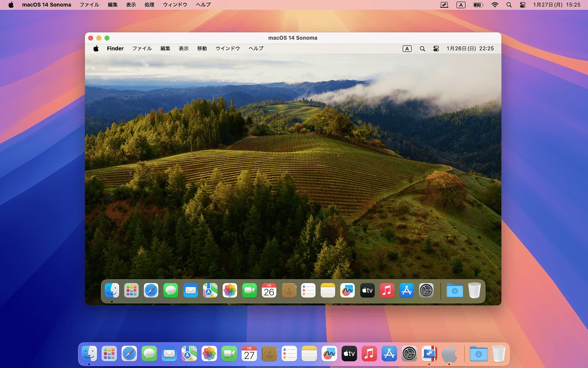Open Contacts in the guest VM dock
This screenshot has height=368, width=588.
pos(289,290)
